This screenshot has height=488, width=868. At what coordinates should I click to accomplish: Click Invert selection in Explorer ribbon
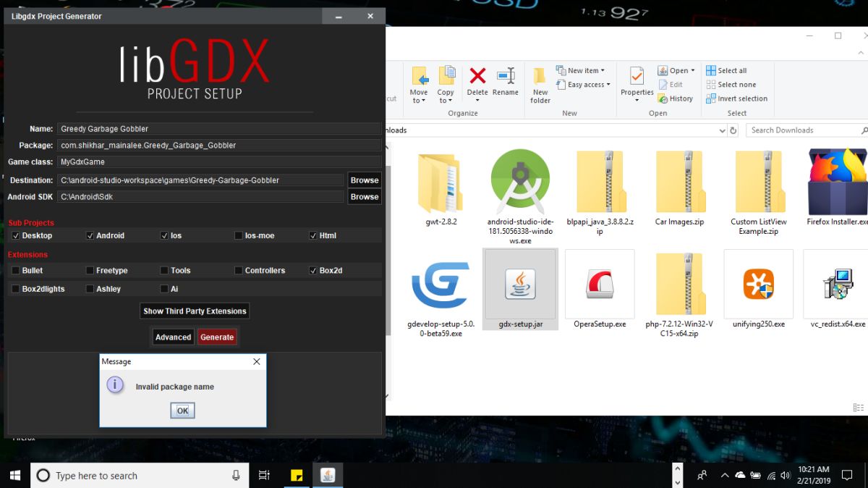click(737, 98)
